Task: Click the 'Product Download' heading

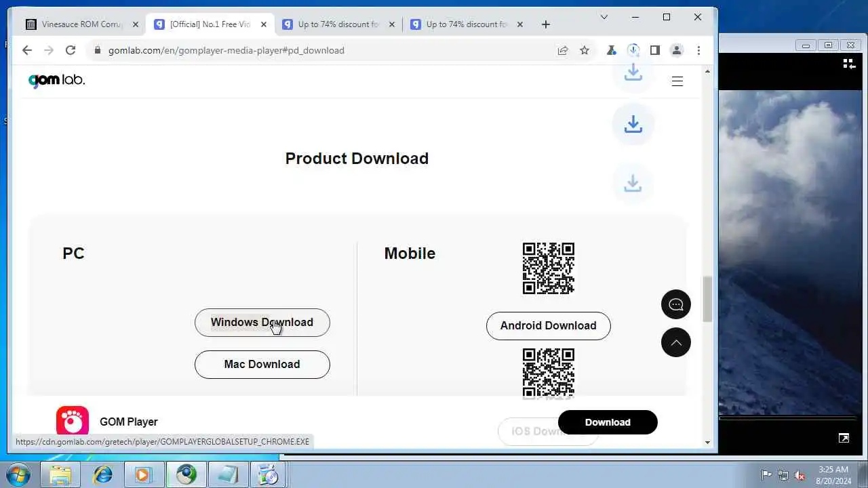Action: click(357, 159)
